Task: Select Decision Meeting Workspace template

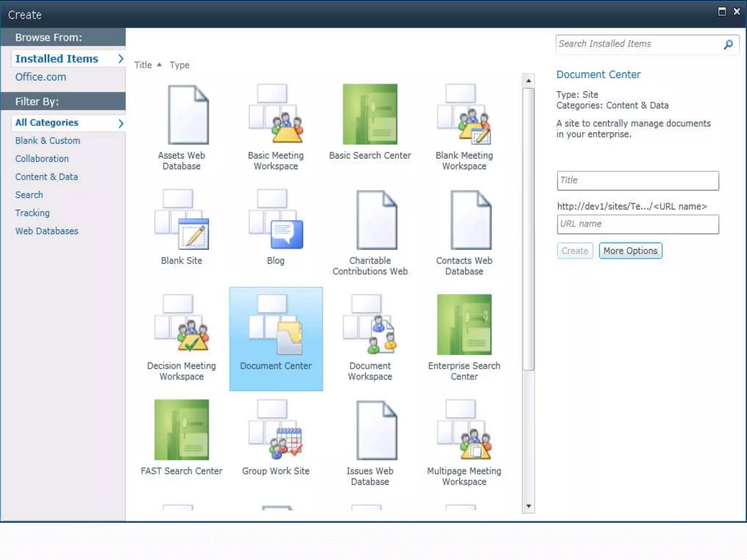Action: [181, 324]
